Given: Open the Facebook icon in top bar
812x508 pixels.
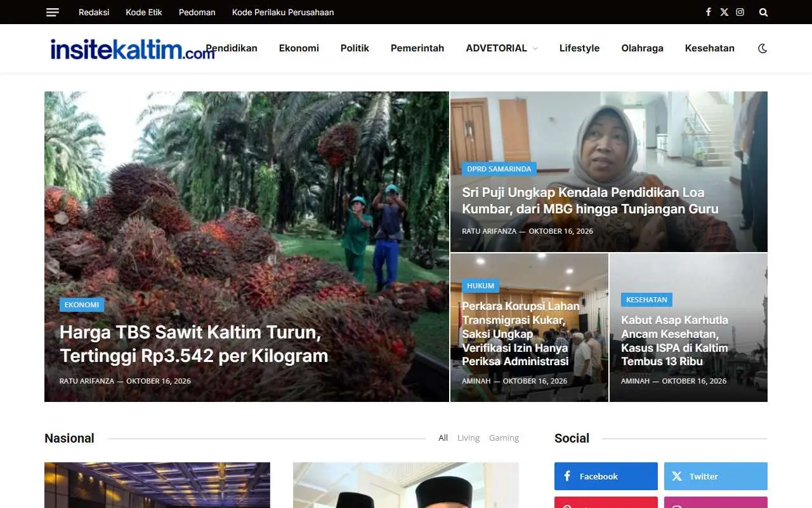Looking at the screenshot, I should [709, 12].
